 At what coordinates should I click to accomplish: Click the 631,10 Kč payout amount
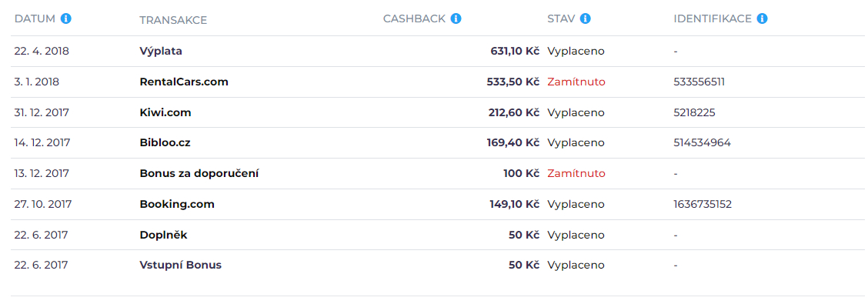[515, 51]
